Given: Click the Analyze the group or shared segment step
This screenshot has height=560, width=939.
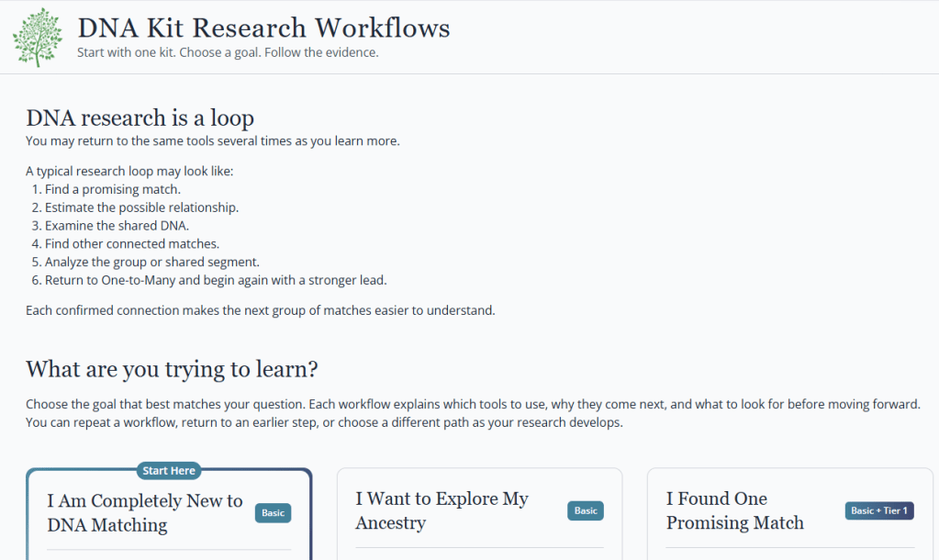Looking at the screenshot, I should point(152,262).
